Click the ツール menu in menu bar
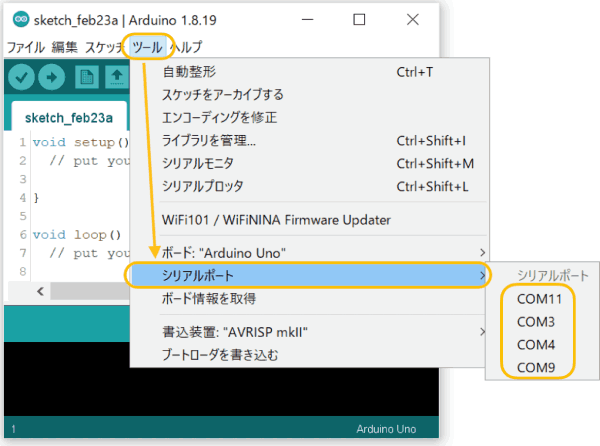The width and height of the screenshot is (600, 446). (147, 47)
